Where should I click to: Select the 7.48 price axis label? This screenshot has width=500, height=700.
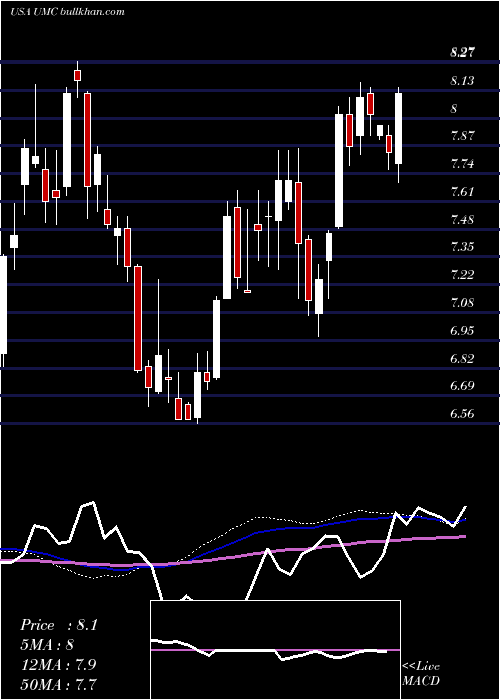pos(462,220)
